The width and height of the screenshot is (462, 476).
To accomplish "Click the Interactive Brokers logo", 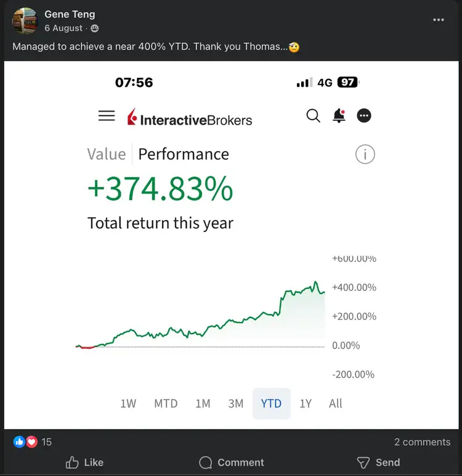I will point(190,117).
